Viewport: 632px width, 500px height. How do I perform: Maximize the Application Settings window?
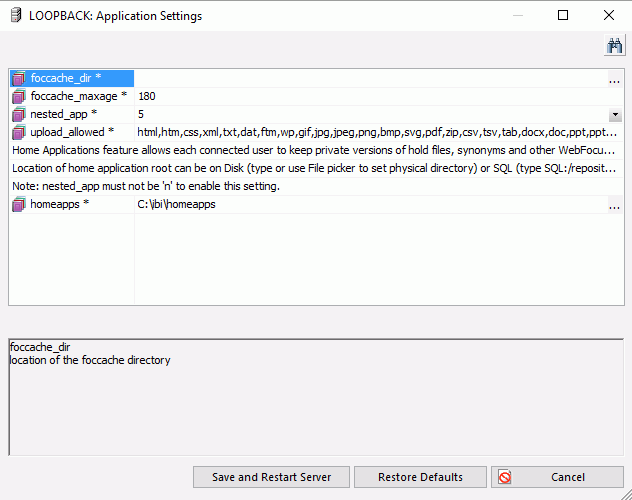pos(563,15)
